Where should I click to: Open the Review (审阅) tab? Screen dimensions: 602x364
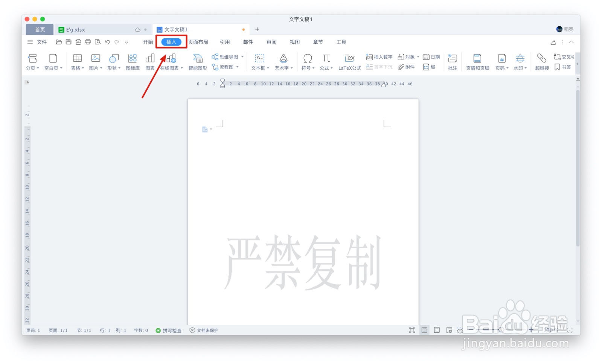click(x=271, y=42)
